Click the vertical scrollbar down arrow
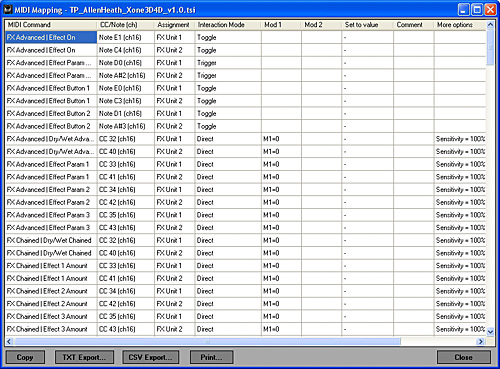The height and width of the screenshot is (369, 500). click(490, 332)
